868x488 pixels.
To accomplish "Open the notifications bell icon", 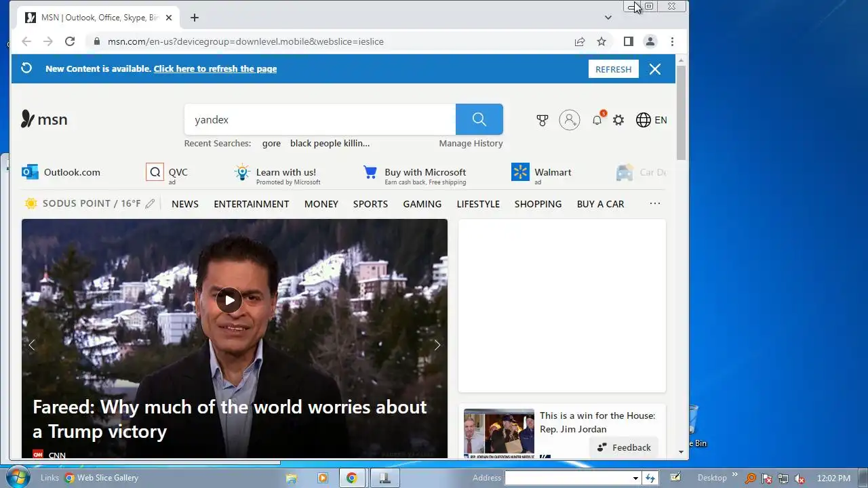I will [x=597, y=119].
